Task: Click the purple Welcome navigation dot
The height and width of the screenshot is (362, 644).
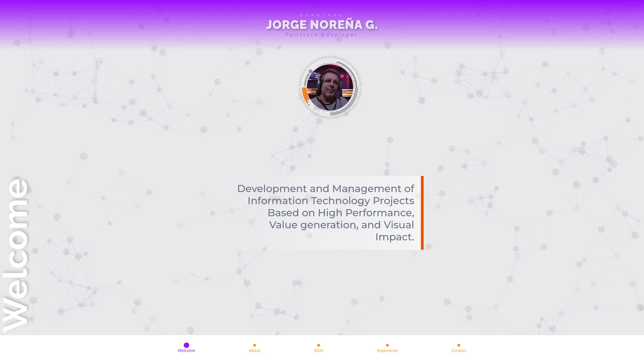Action: point(186,345)
